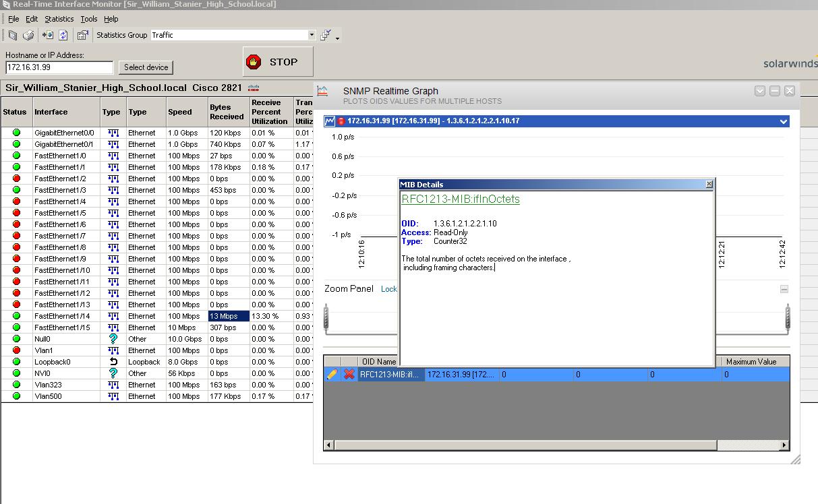The height and width of the screenshot is (504, 818).
Task: Open the RFC1213-MIB:ifInOctets link
Action: pos(460,199)
